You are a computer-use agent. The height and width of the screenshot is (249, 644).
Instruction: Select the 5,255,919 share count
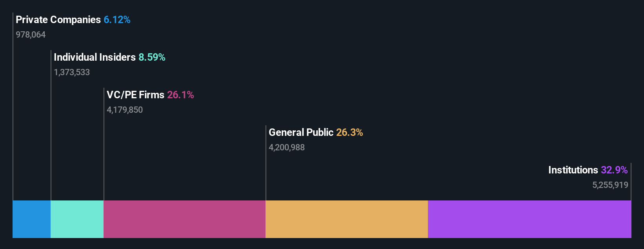coord(610,185)
